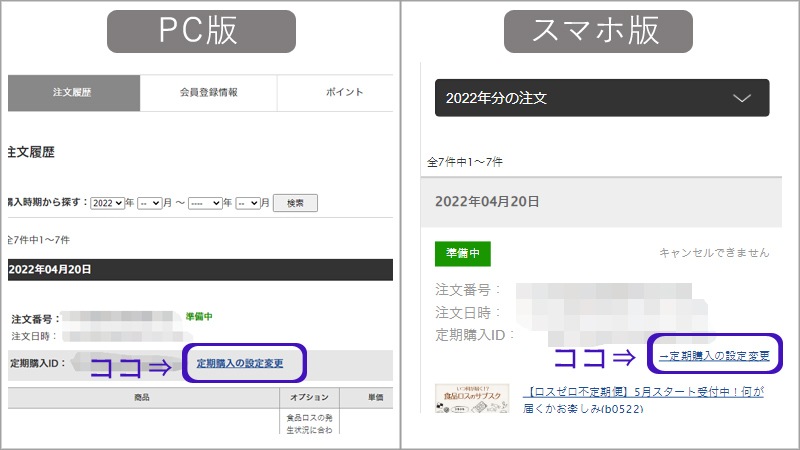Switch to the 会員登録情報 tab
This screenshot has height=450, width=800.
[208, 93]
